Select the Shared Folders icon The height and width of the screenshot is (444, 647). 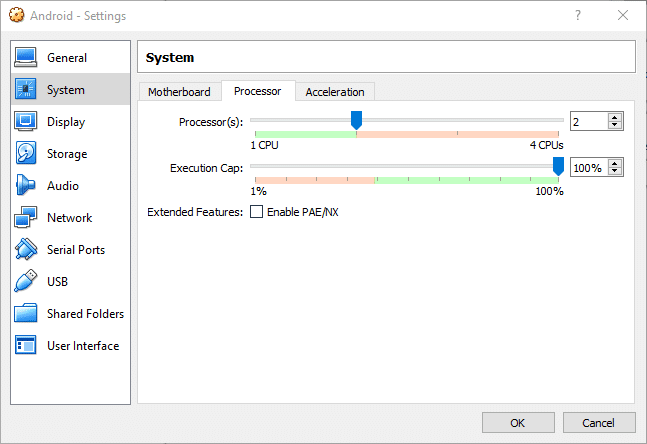pyautogui.click(x=26, y=314)
